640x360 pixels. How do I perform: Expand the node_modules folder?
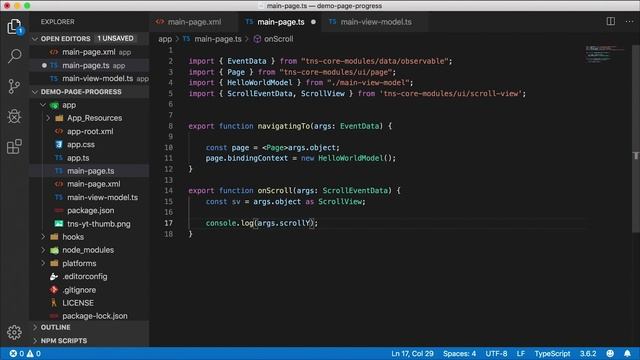point(43,250)
